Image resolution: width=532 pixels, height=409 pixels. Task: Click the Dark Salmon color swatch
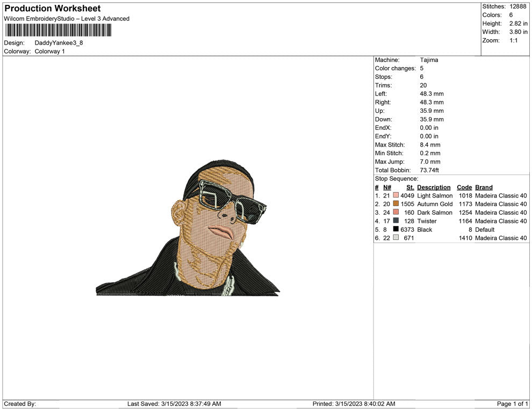[x=396, y=212]
